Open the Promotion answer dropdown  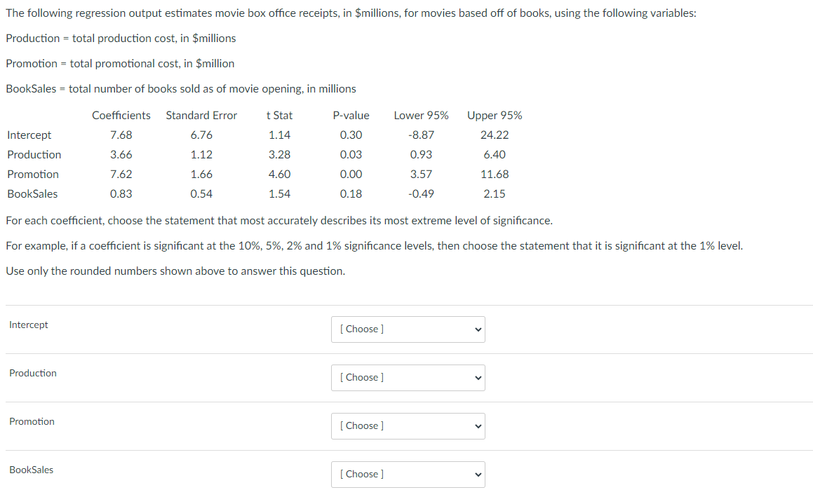point(408,425)
